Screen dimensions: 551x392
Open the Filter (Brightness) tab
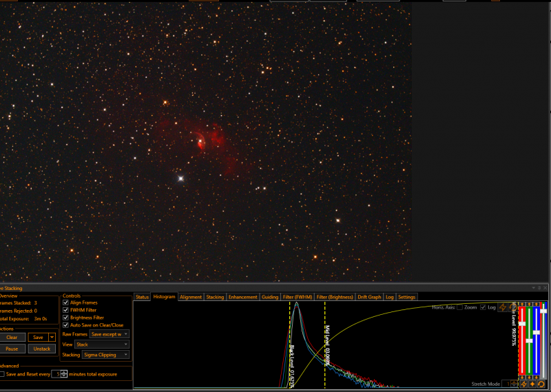tap(335, 297)
